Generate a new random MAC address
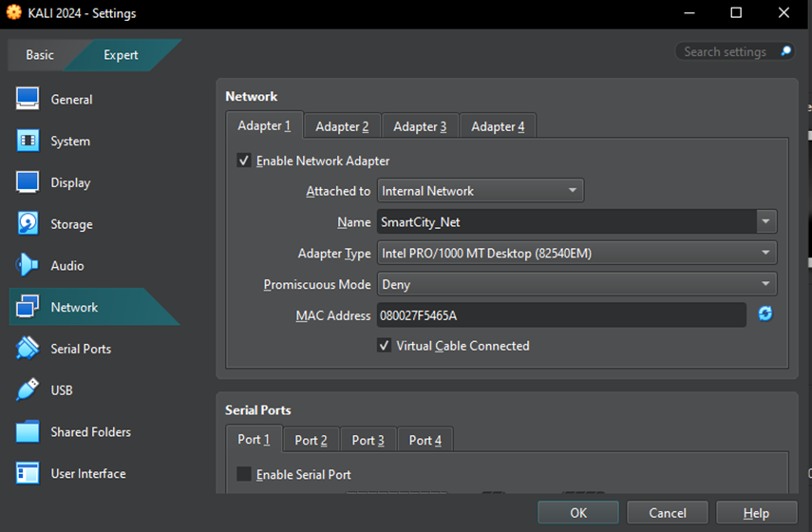812x532 pixels. tap(765, 313)
